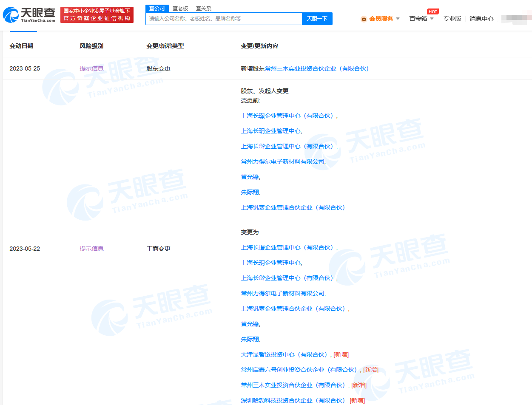Viewport: 532px width, 405px height.
Task: Click the 变更为: label
Action: 250,232
